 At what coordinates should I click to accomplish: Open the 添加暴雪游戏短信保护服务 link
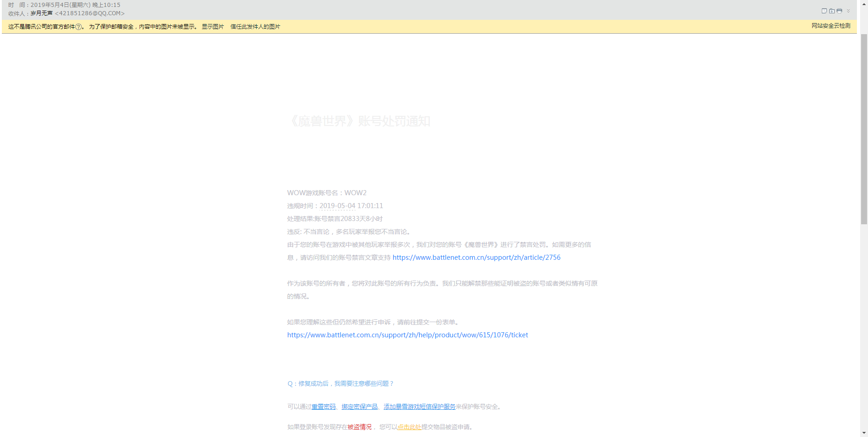point(420,407)
